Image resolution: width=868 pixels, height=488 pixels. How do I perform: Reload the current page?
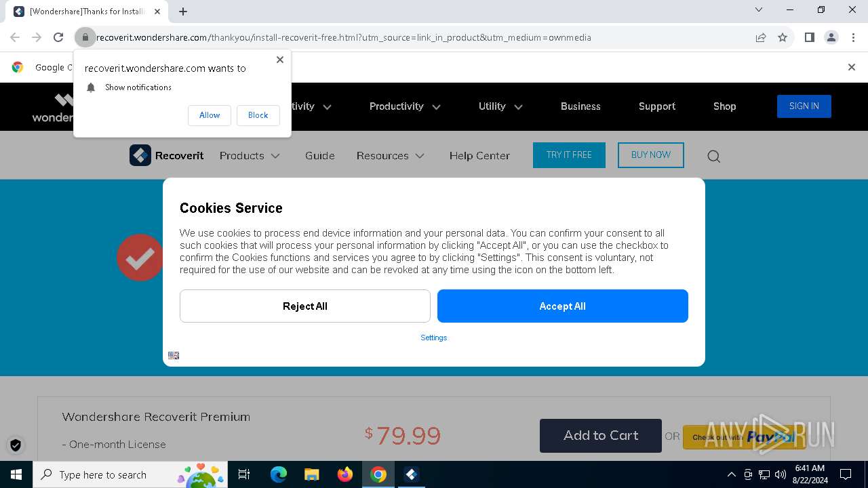[x=58, y=37]
